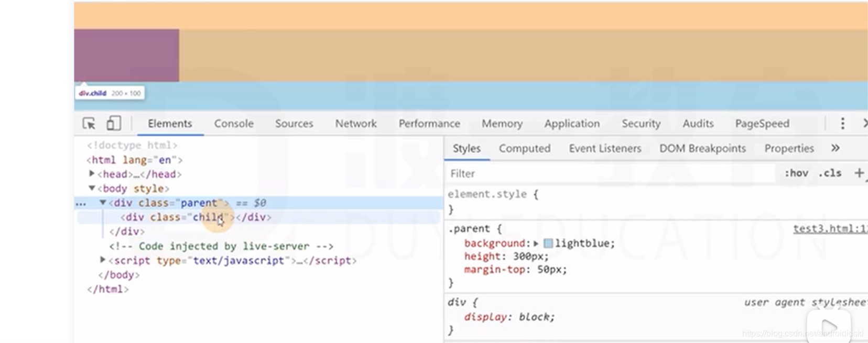
Task: Select the doctype html line
Action: coord(132,145)
